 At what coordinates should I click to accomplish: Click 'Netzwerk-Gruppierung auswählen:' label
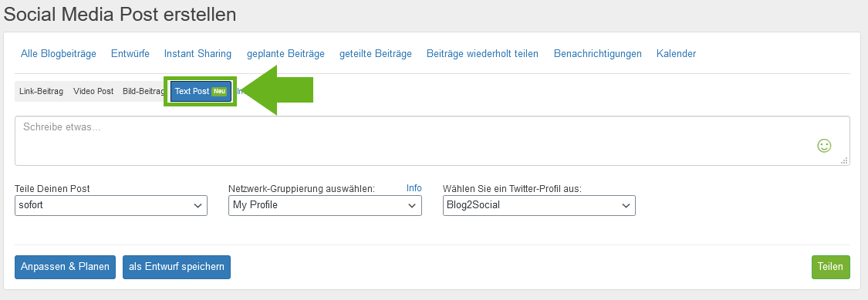pyautogui.click(x=302, y=189)
